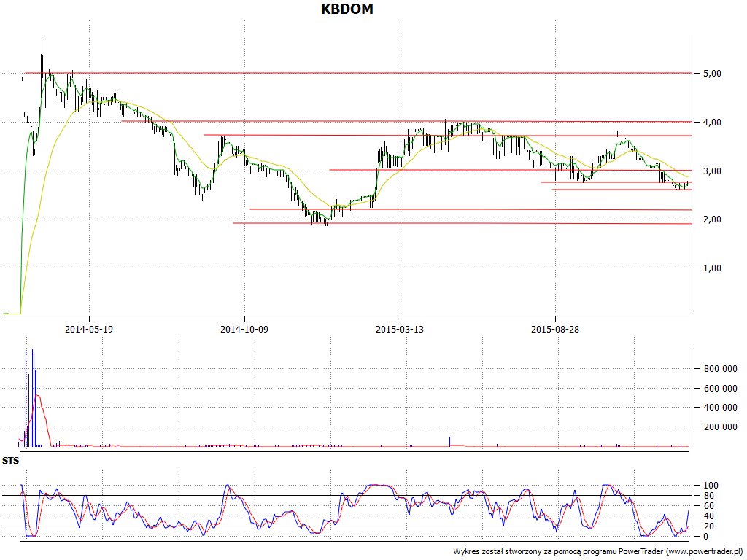Click the 800 000 volume axis label

click(x=720, y=368)
